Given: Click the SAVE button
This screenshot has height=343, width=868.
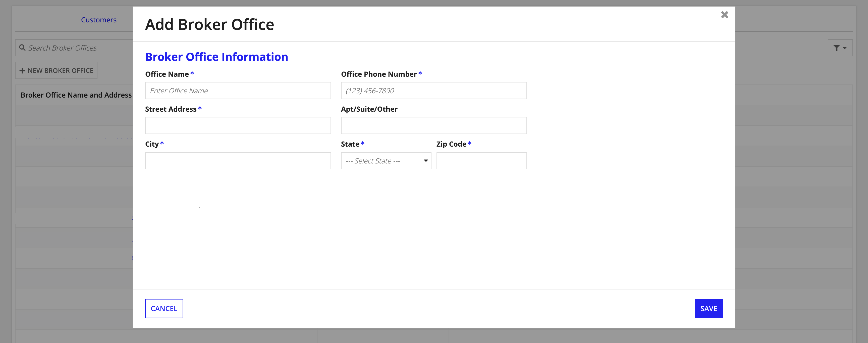Looking at the screenshot, I should click(709, 308).
